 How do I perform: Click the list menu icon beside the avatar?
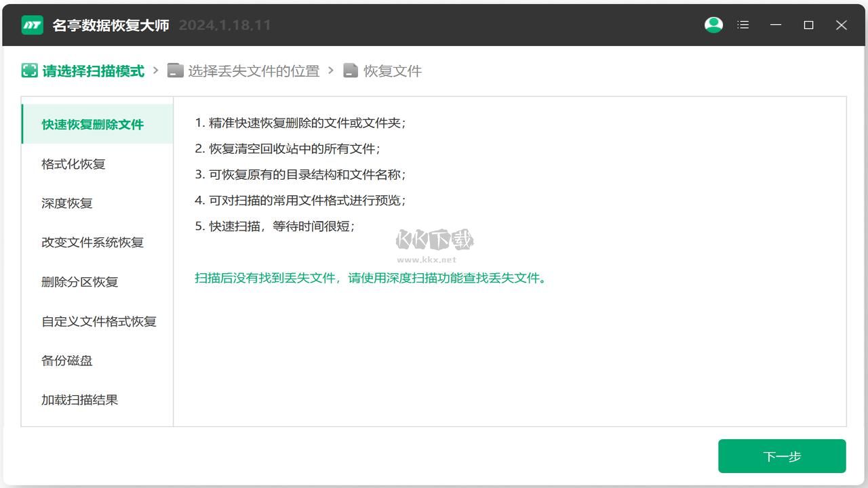743,24
